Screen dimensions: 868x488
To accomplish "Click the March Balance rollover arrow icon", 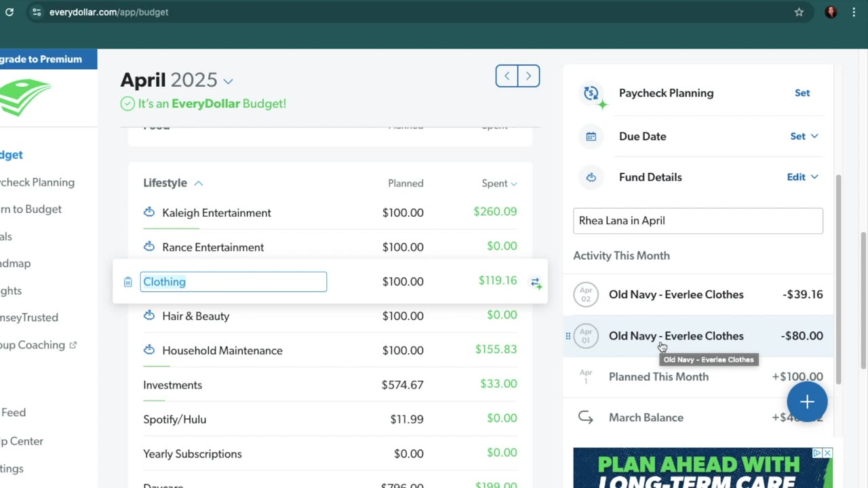I will point(586,418).
